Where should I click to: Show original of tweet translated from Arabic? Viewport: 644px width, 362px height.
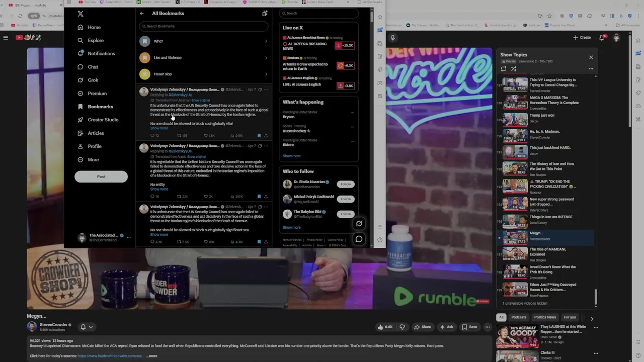coord(197,156)
